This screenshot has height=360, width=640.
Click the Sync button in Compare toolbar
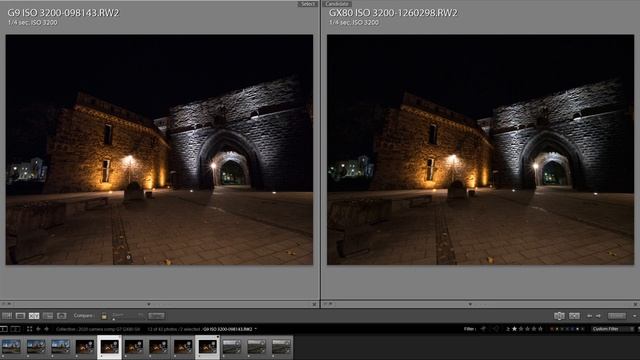(x=156, y=316)
